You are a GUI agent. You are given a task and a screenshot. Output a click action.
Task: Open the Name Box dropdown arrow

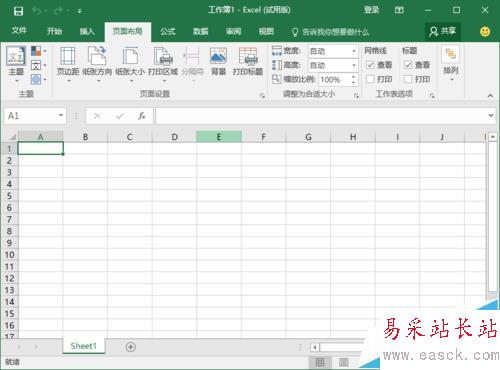pyautogui.click(x=61, y=115)
